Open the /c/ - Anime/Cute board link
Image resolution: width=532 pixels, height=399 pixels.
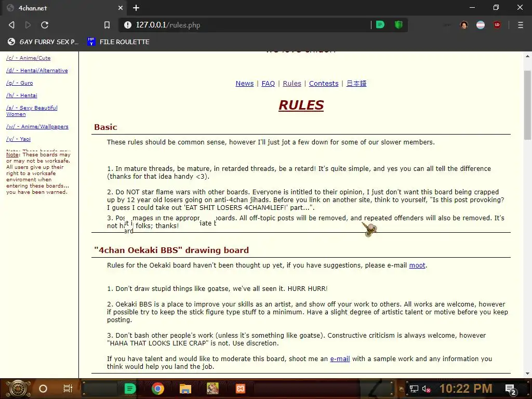[x=28, y=58]
